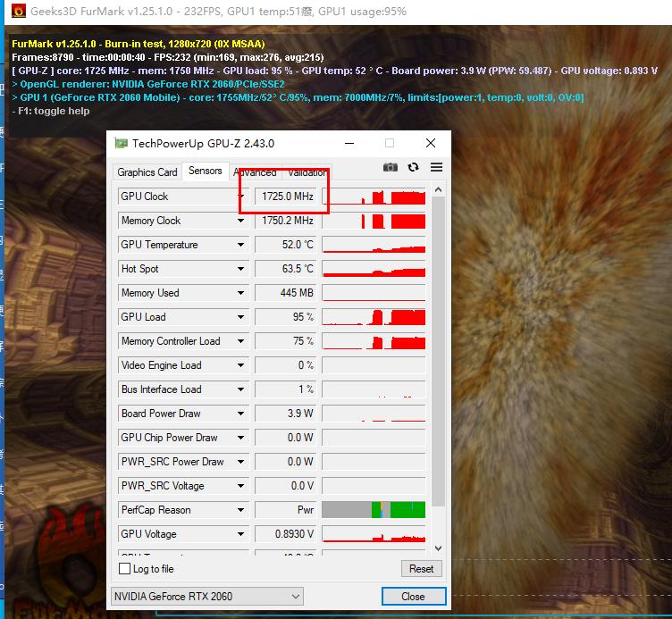Image resolution: width=672 pixels, height=619 pixels.
Task: Click the Memory Clock history graph
Action: click(374, 221)
